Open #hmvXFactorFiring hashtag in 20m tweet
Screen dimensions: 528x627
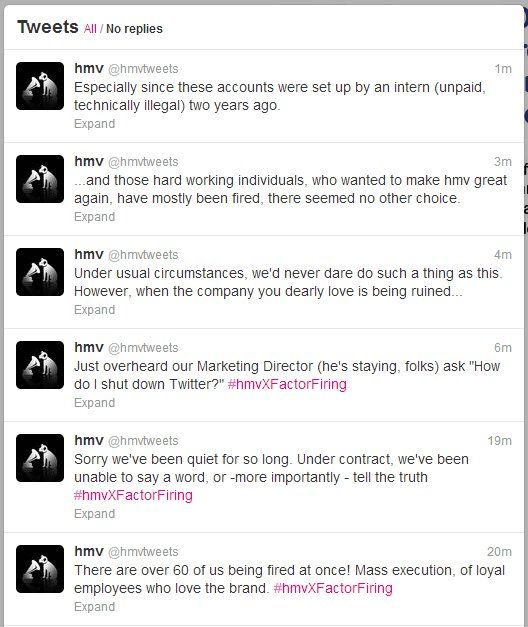click(333, 588)
